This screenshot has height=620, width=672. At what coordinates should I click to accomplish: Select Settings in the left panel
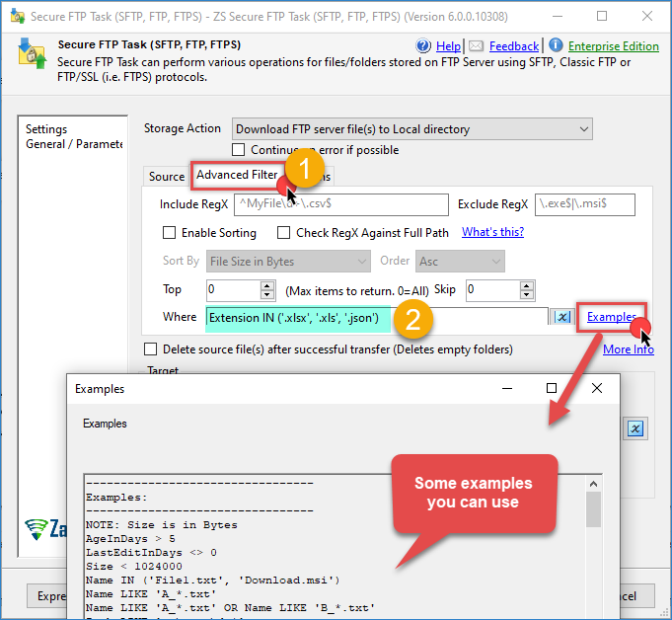coord(46,129)
